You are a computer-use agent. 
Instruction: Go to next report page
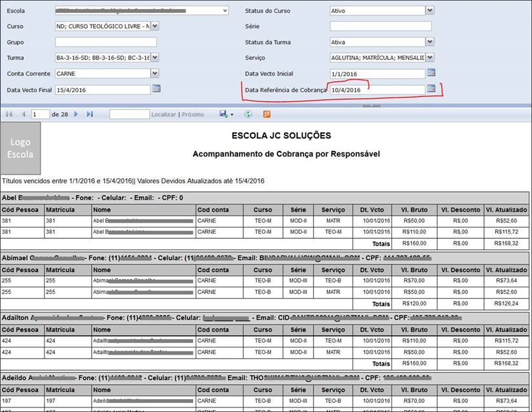click(76, 114)
